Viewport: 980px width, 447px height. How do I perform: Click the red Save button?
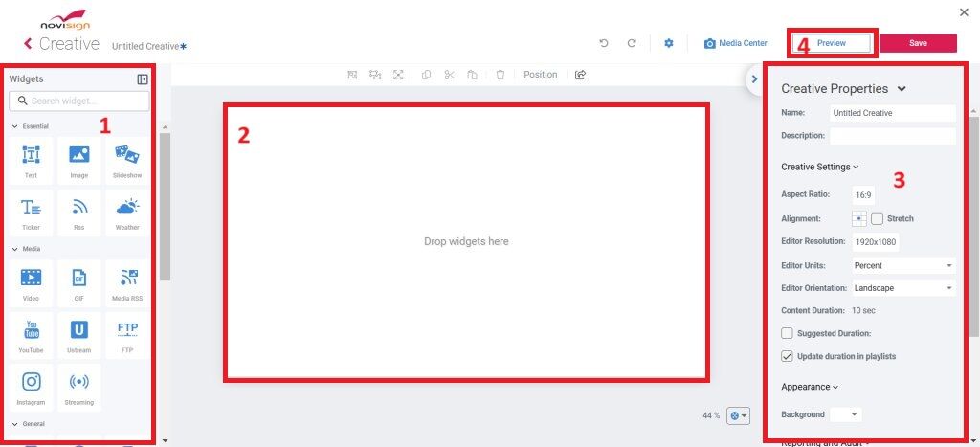click(918, 43)
